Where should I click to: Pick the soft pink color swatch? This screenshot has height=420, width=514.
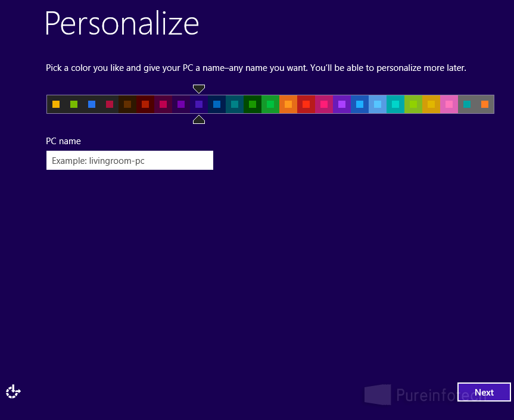tap(449, 104)
